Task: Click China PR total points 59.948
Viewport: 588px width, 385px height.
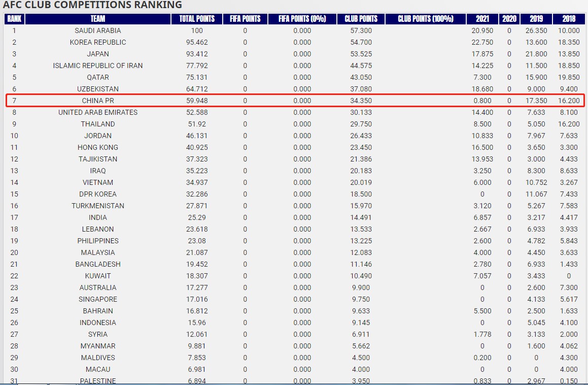Action: (x=197, y=101)
